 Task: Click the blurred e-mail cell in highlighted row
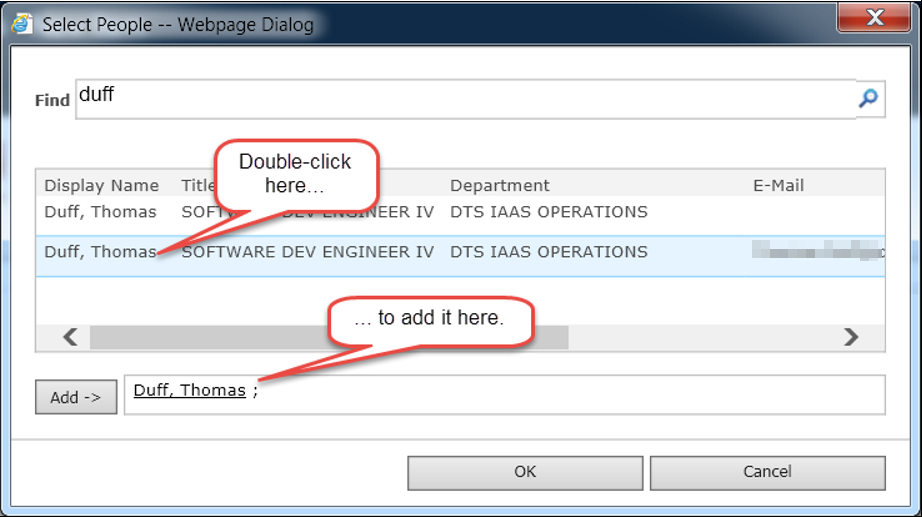click(x=815, y=252)
